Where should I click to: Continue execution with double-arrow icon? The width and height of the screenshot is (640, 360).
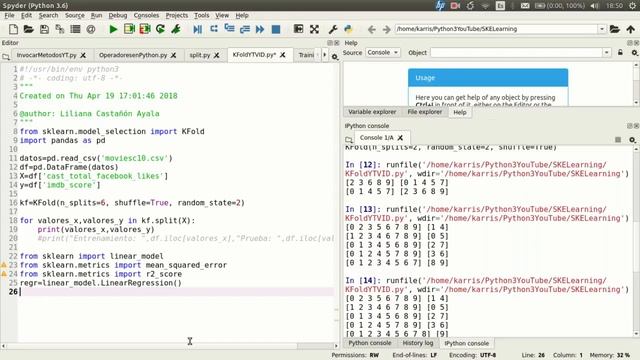point(260,29)
